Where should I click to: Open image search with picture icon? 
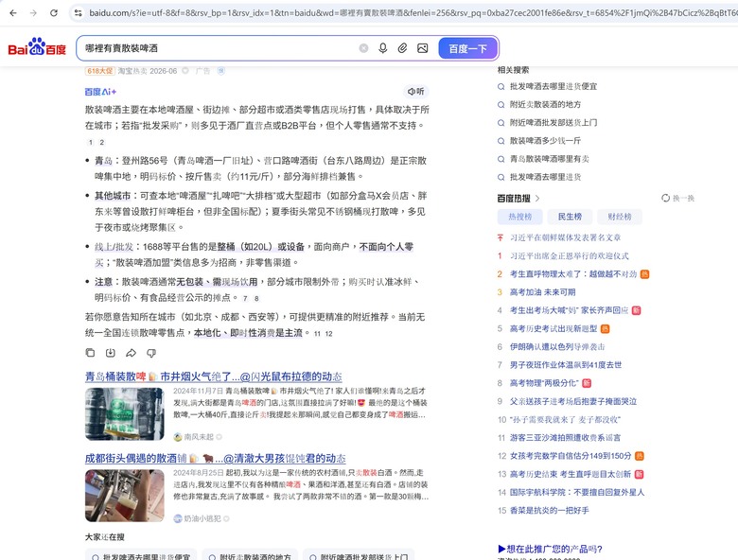pyautogui.click(x=423, y=48)
